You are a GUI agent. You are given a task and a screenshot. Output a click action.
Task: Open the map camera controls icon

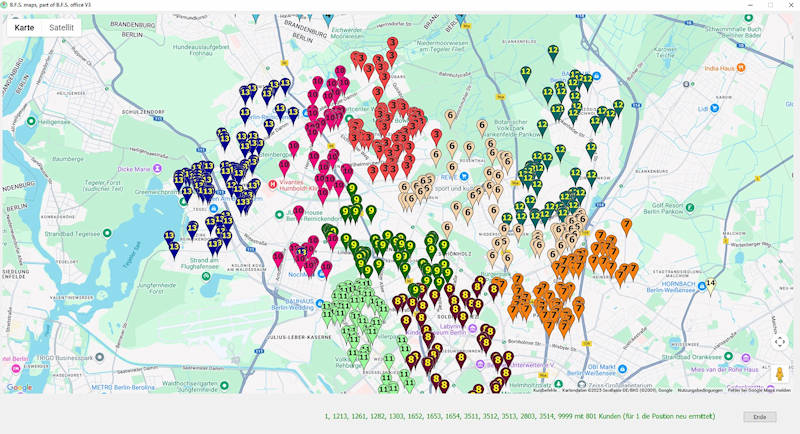(x=780, y=342)
